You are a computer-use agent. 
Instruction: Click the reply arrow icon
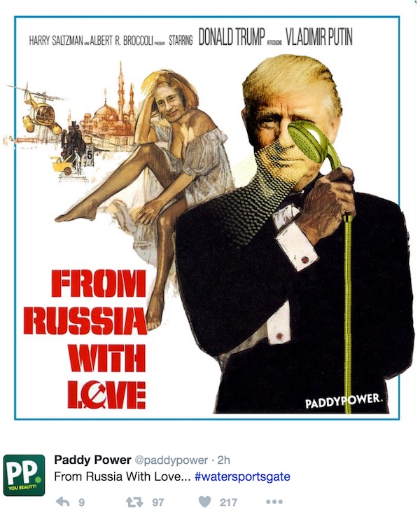click(x=63, y=502)
